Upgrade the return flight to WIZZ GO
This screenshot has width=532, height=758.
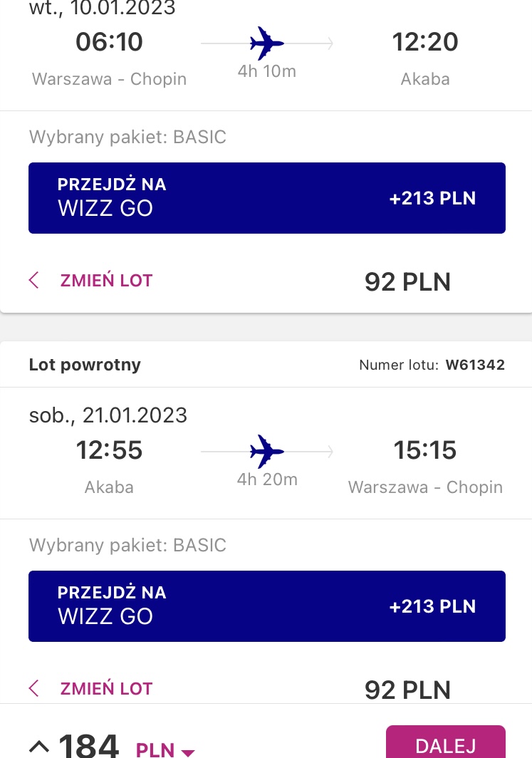267,606
